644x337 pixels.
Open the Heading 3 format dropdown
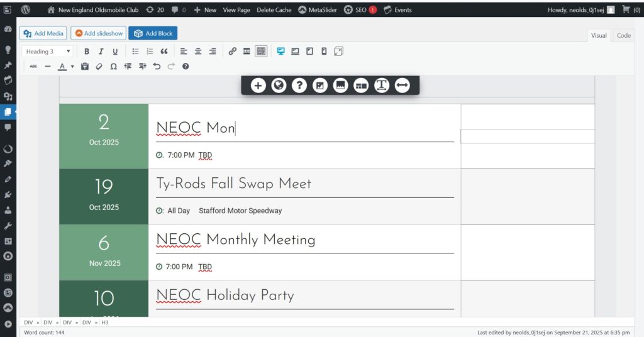[x=48, y=52]
